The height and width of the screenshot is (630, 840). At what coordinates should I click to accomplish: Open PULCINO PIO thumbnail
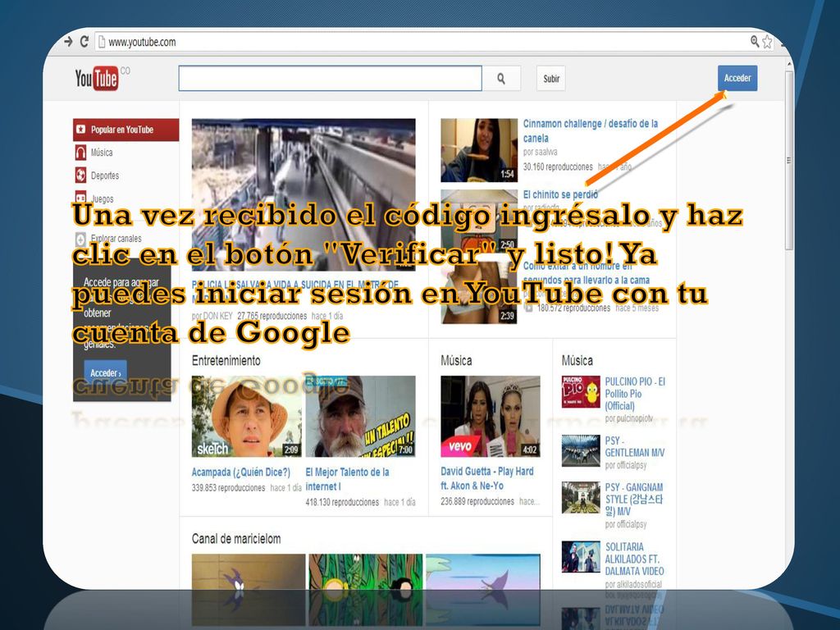tap(581, 391)
